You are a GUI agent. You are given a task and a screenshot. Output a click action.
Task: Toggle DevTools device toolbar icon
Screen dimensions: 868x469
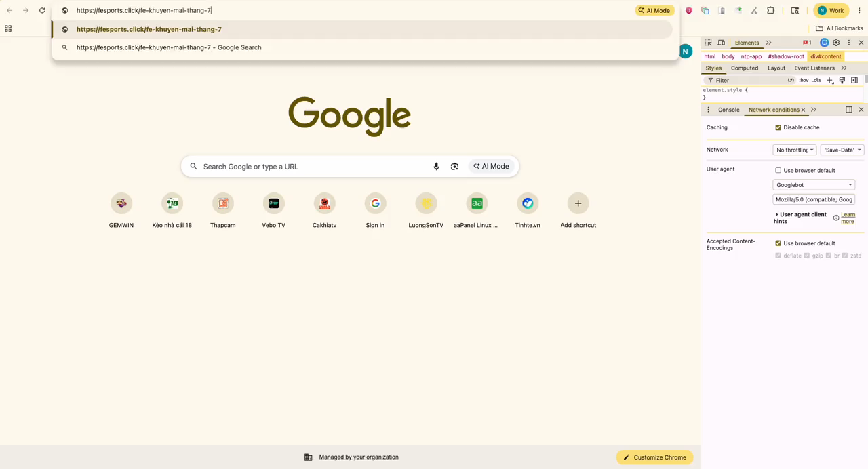coord(721,43)
